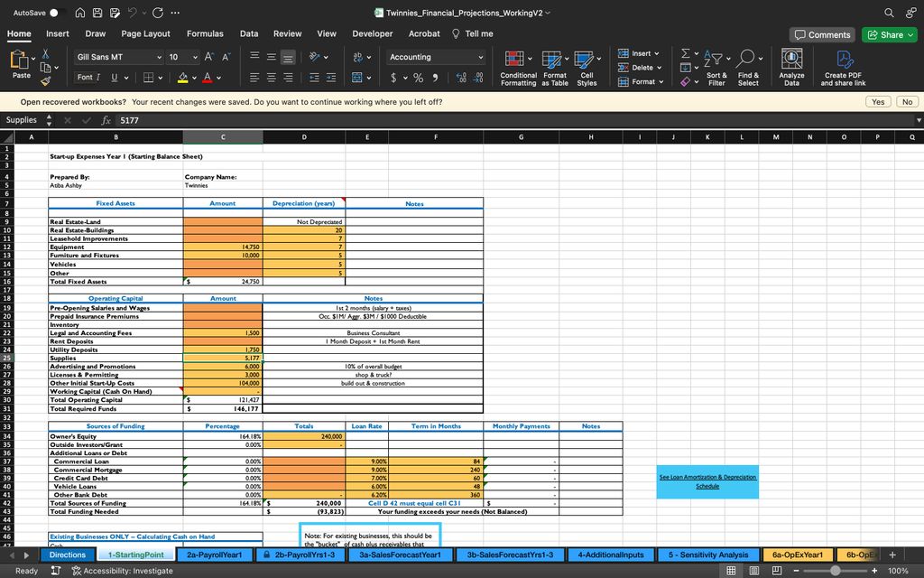Click the Cut scissors icon
The image size is (924, 578).
click(45, 54)
